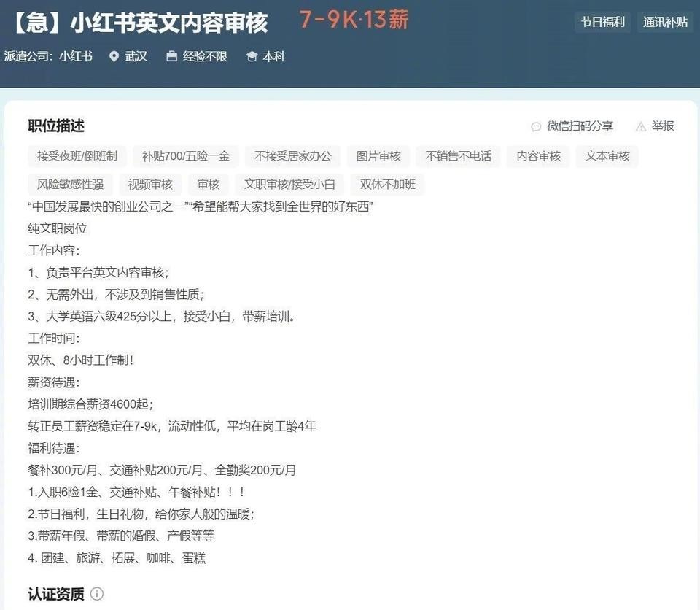Viewport: 700px width, 610px height.
Task: Open the info icon next to 认证资质
Action: (x=97, y=594)
